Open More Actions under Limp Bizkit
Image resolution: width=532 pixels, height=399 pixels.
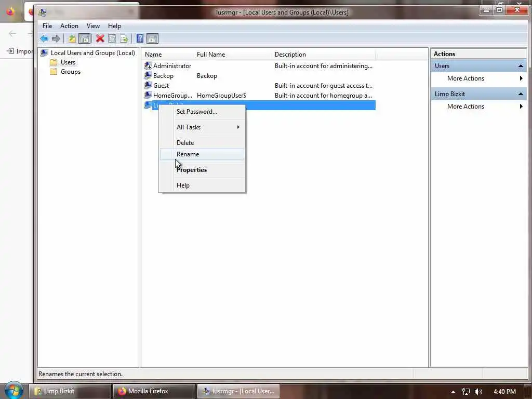point(478,106)
